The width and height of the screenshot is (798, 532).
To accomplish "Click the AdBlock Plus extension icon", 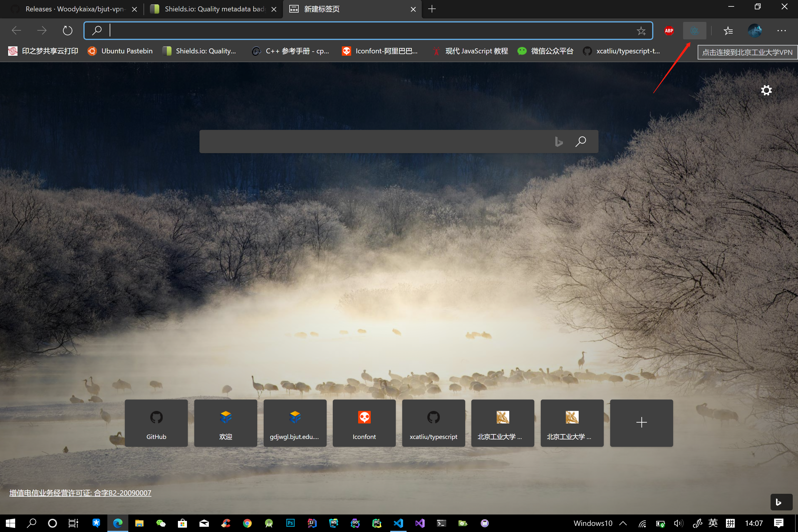I will [669, 31].
